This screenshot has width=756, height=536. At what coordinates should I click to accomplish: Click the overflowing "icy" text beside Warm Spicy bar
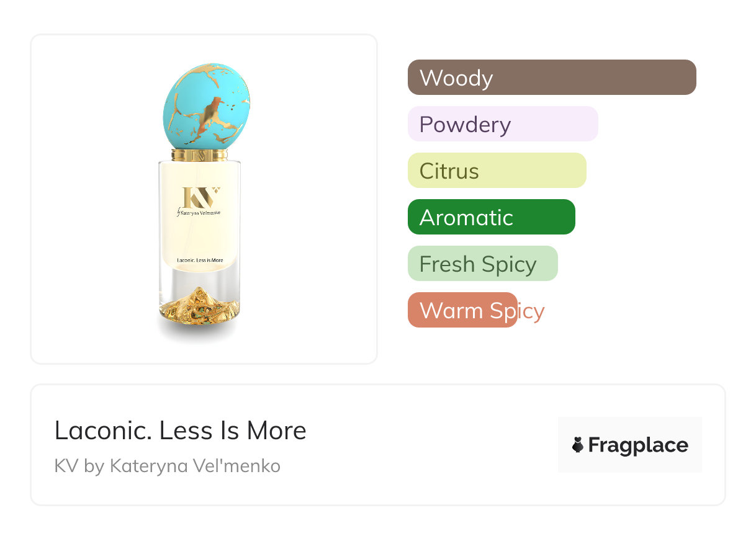tap(531, 310)
